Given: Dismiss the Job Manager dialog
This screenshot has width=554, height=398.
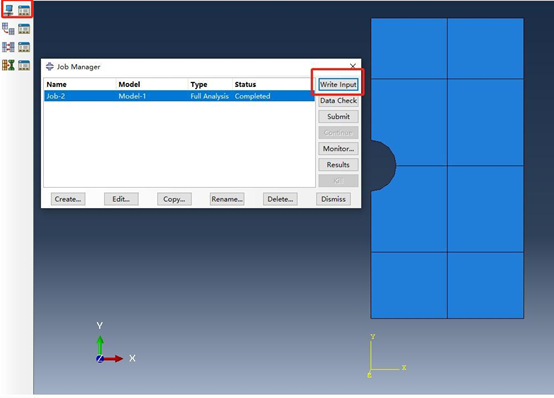Looking at the screenshot, I should coord(333,199).
